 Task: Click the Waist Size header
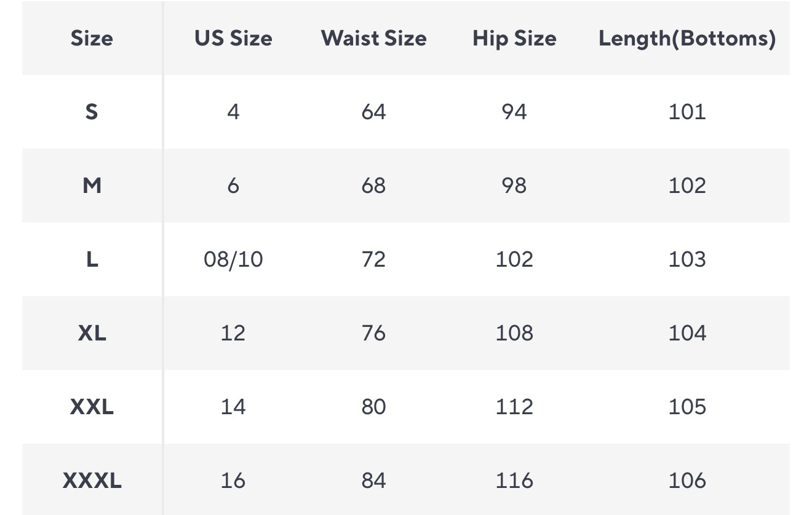373,39
